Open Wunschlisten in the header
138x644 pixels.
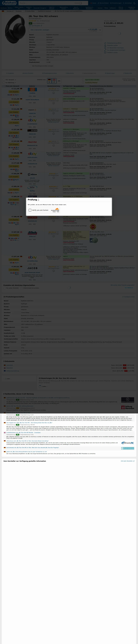click(103, 3)
